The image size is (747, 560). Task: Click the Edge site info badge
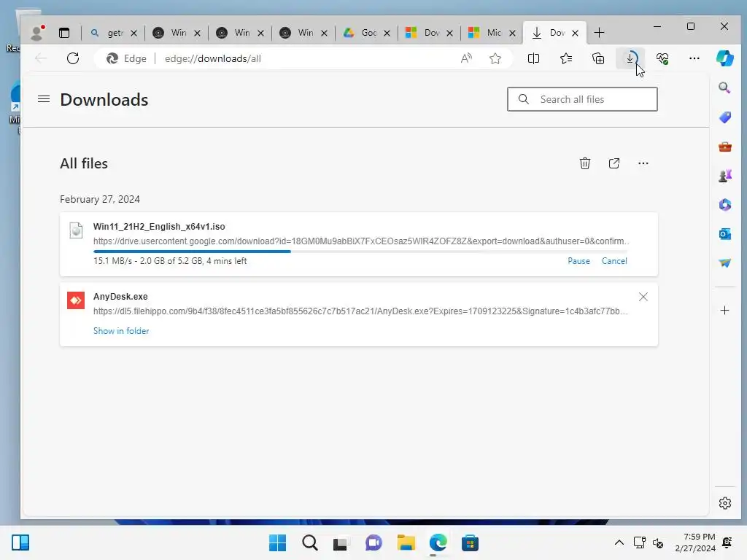(x=126, y=58)
